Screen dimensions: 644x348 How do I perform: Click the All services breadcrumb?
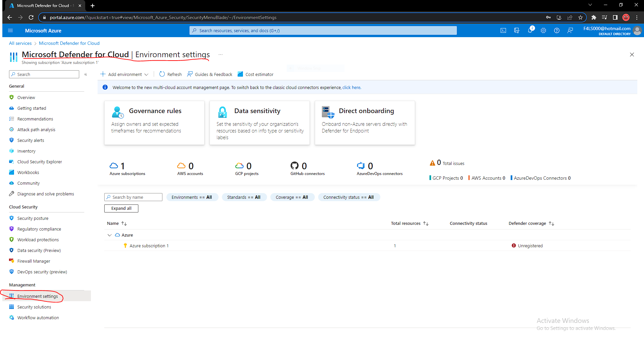(x=20, y=43)
